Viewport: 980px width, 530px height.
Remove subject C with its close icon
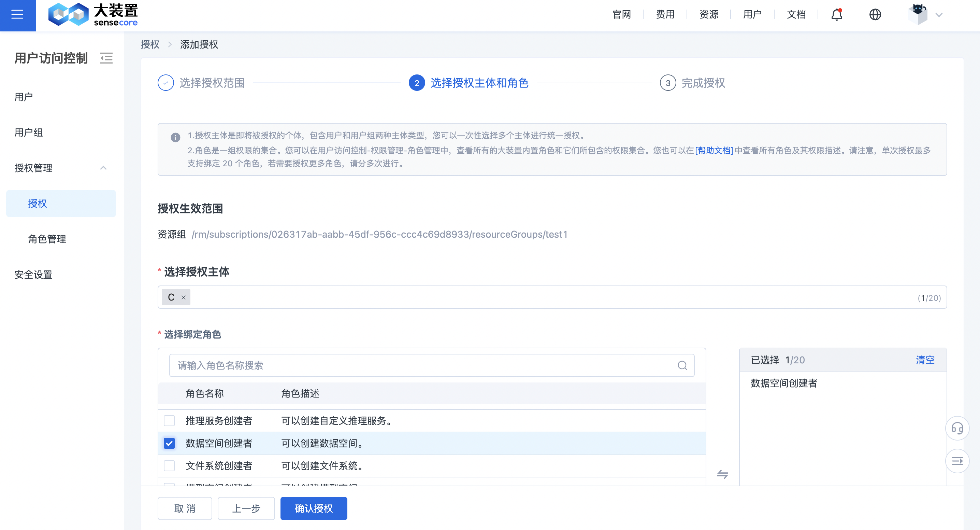point(183,297)
